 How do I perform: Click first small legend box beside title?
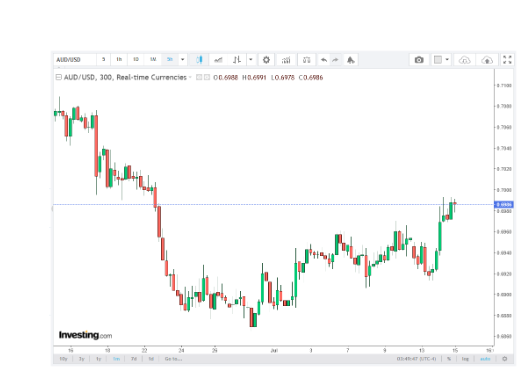pos(199,77)
